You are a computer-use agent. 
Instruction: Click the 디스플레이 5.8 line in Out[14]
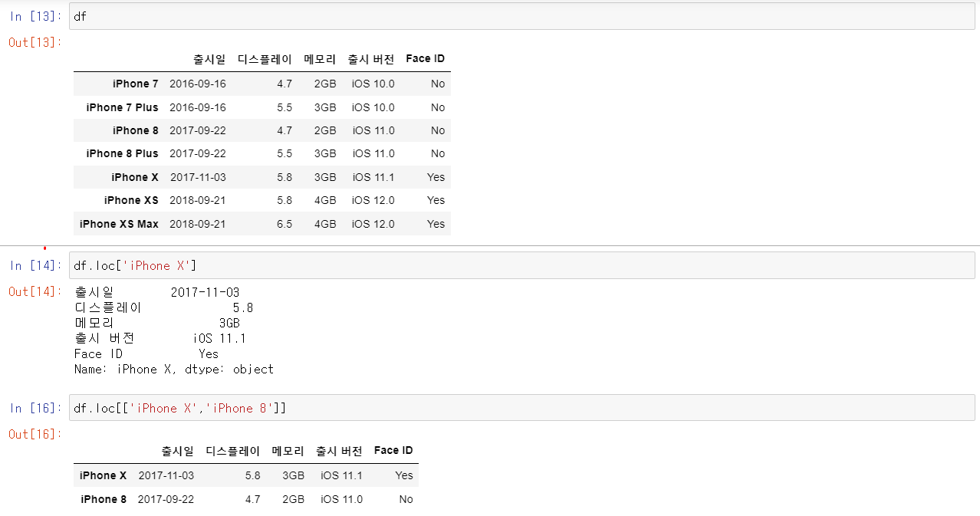pos(164,307)
